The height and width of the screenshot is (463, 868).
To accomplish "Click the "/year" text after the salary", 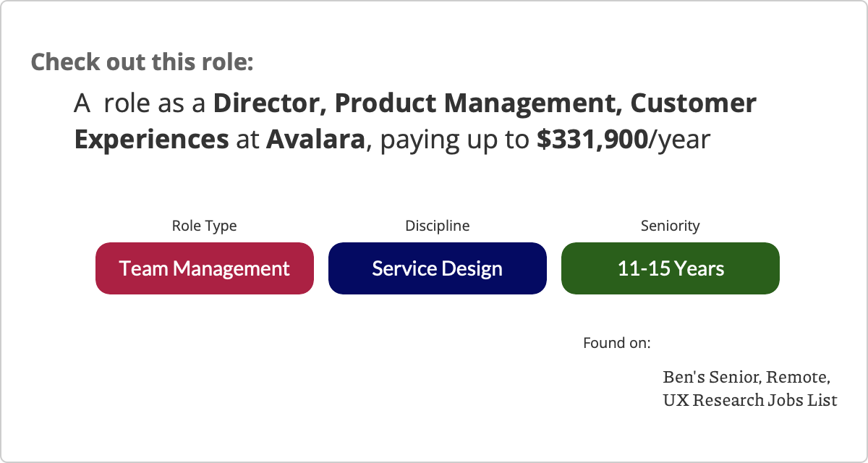I will [x=680, y=139].
